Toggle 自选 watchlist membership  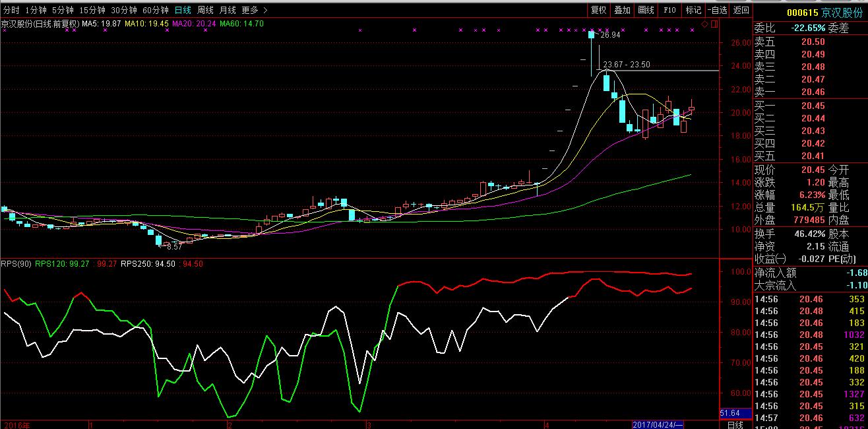[717, 10]
